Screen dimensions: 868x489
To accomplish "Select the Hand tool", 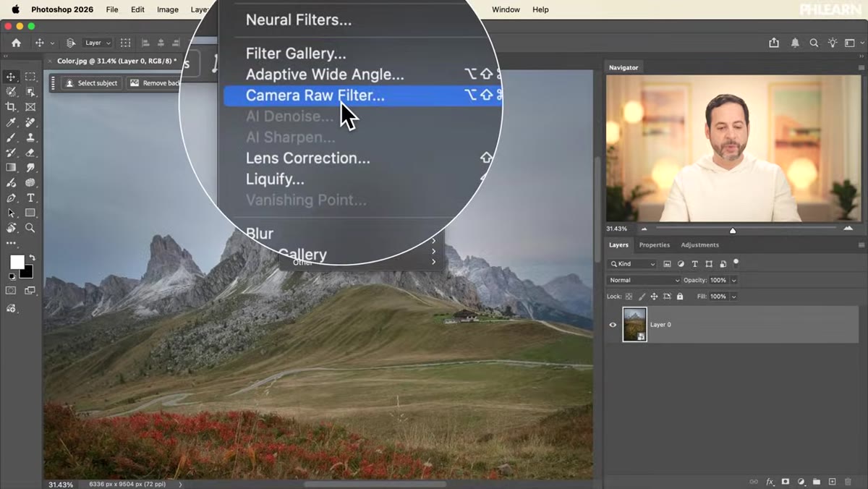I will [x=11, y=228].
